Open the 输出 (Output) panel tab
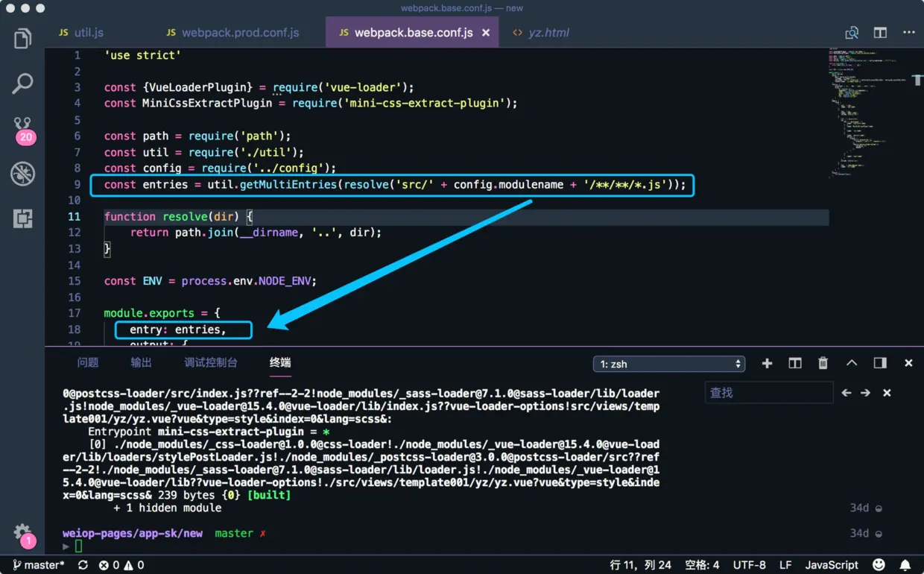This screenshot has width=924, height=574. tap(141, 363)
